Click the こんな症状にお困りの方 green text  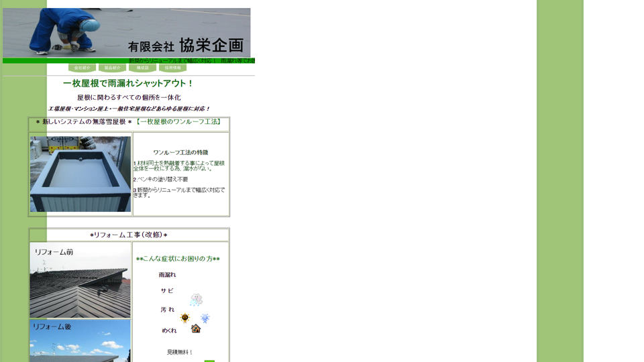coord(178,259)
